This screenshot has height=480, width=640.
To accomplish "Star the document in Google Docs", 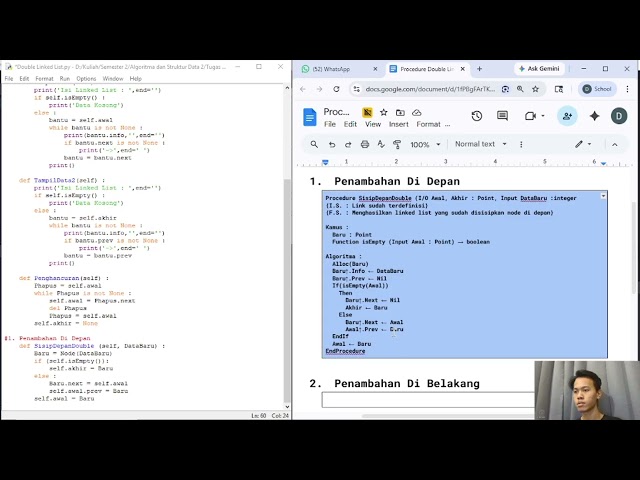I will point(383,112).
